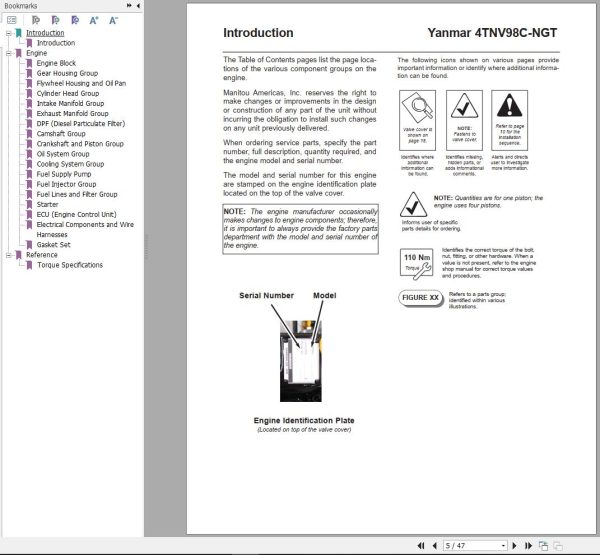The width and height of the screenshot is (600, 555).
Task: Open the Fuel Injector Group bookmark
Action: (66, 184)
